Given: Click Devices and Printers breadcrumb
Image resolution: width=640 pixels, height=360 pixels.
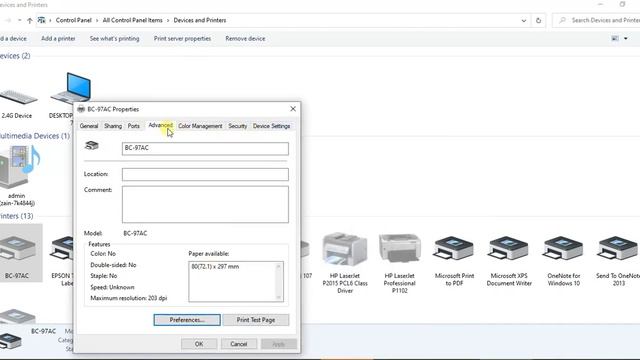Looking at the screenshot, I should tap(200, 20).
